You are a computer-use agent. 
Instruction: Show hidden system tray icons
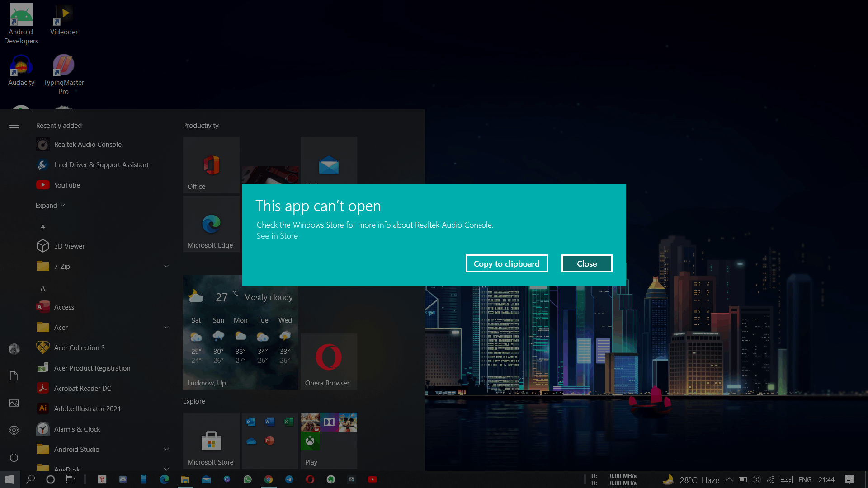click(729, 479)
